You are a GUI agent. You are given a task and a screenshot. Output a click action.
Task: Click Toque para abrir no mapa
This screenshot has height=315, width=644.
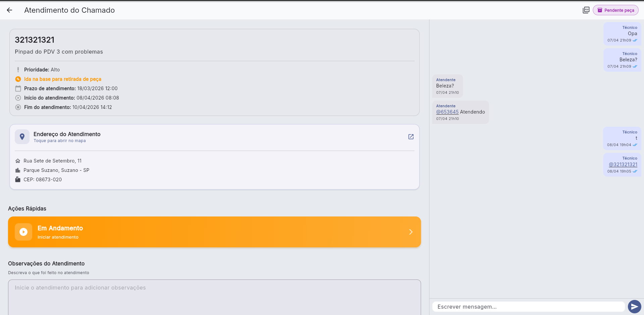[x=60, y=141]
